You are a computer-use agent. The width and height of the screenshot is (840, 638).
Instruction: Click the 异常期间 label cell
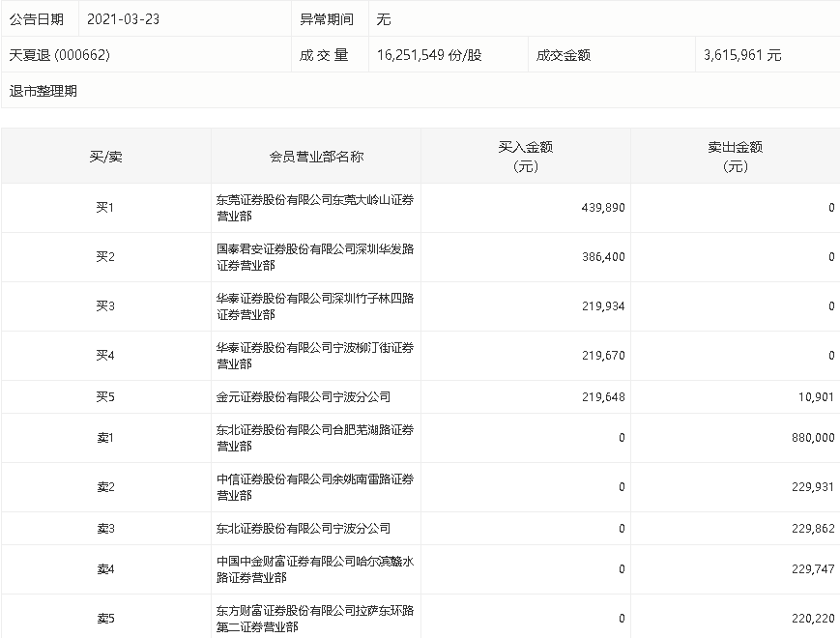(327, 19)
